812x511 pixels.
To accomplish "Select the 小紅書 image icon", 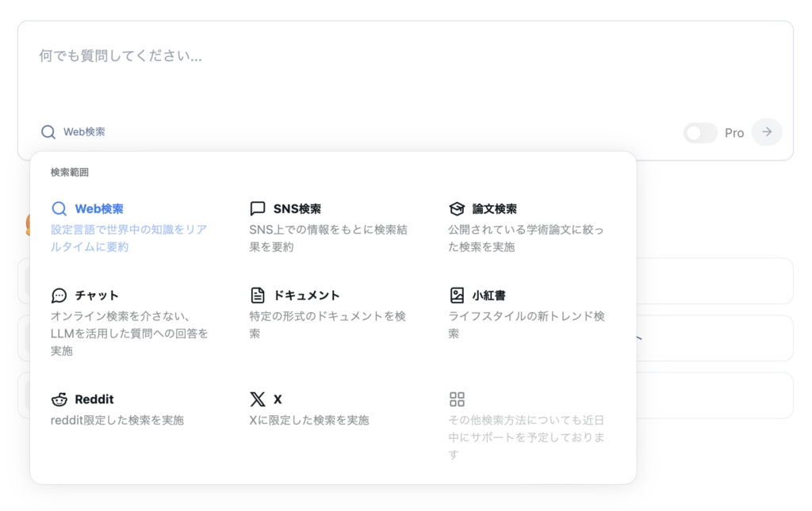I will point(457,296).
